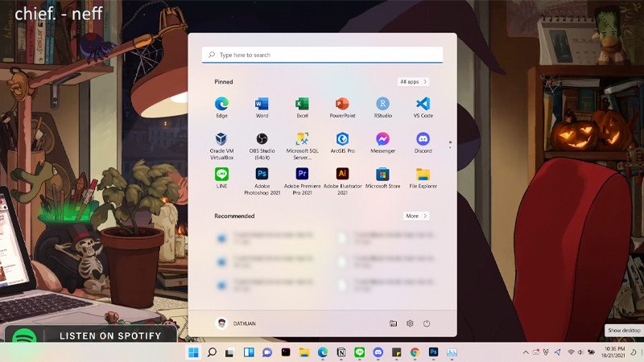Open night mode notification moon icon
Screen dimensions: 644x362
(633, 352)
